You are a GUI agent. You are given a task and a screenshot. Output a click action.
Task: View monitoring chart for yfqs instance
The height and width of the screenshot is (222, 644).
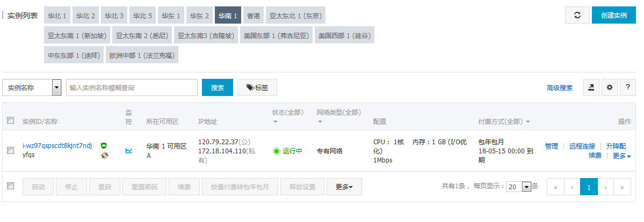(129, 151)
